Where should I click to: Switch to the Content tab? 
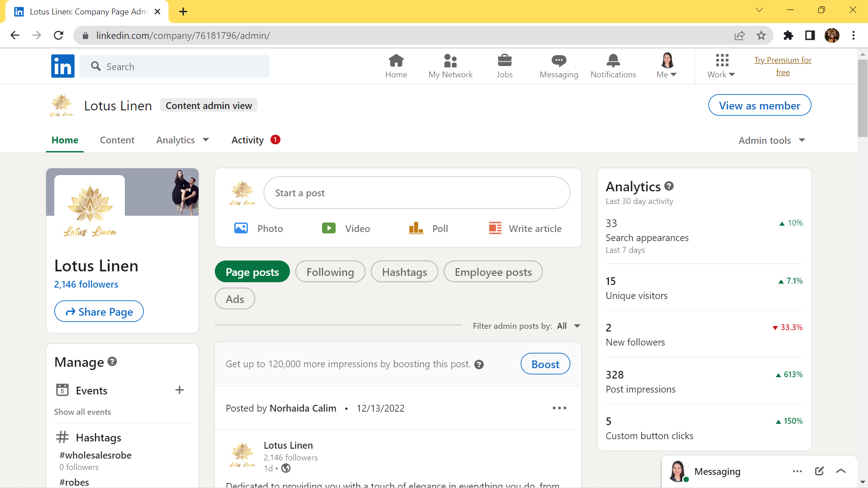pos(117,140)
